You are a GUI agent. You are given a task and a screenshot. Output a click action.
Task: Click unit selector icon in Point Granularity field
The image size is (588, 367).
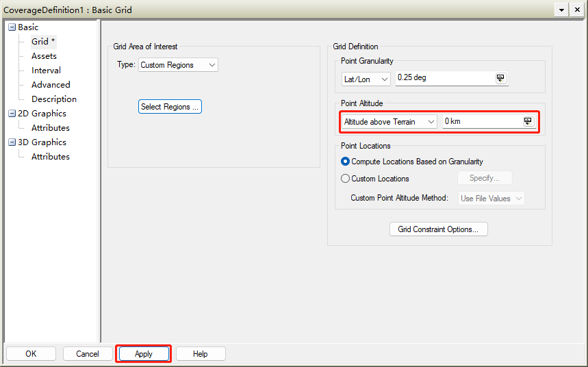pos(501,78)
